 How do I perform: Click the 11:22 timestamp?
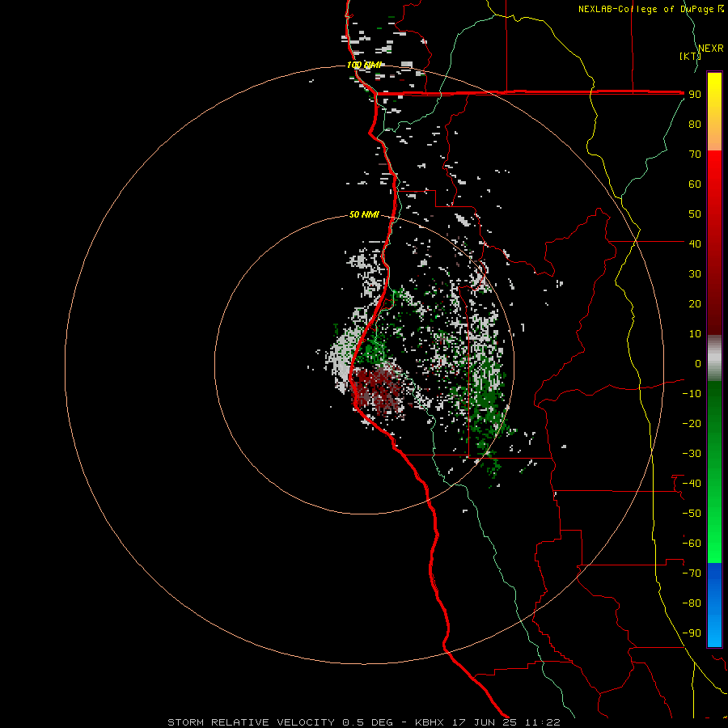pos(543,722)
